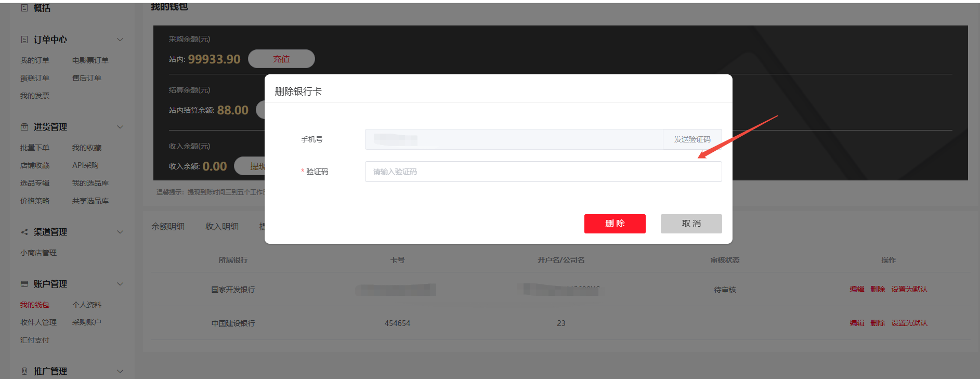Open 选品专辑 menu item
Viewport: 980px width, 379px height.
coord(35,183)
